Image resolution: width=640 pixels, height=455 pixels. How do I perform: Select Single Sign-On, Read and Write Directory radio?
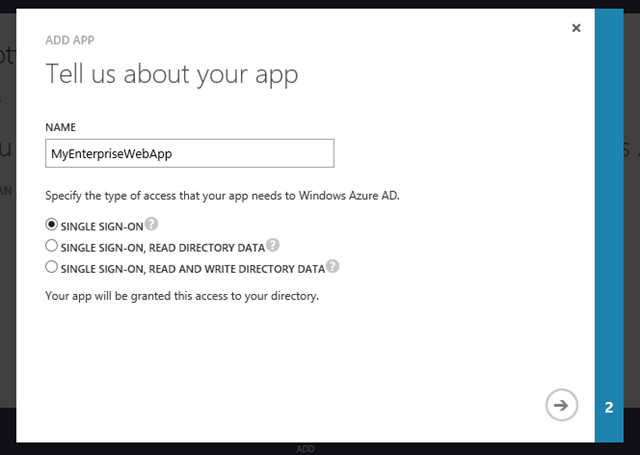click(x=51, y=267)
